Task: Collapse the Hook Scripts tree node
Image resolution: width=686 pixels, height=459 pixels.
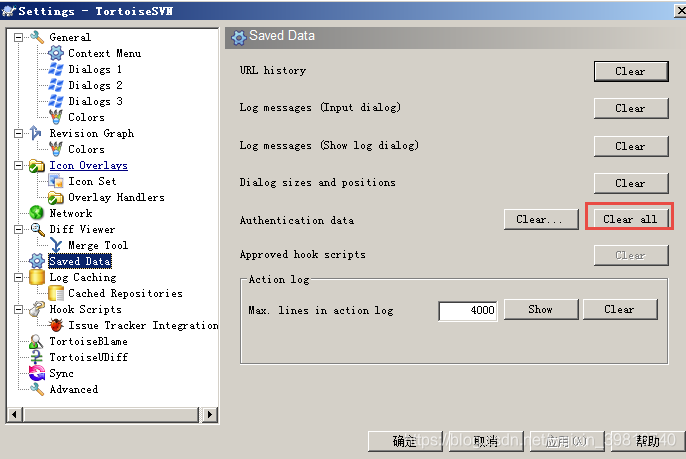Action: tap(18, 309)
